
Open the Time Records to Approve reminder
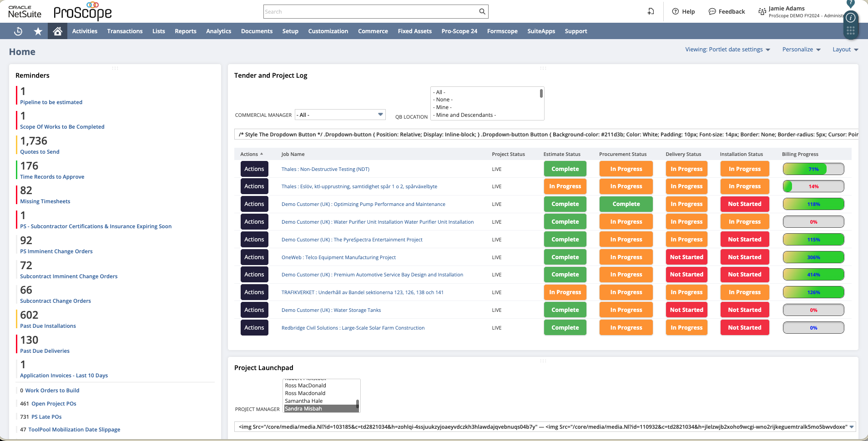point(52,177)
